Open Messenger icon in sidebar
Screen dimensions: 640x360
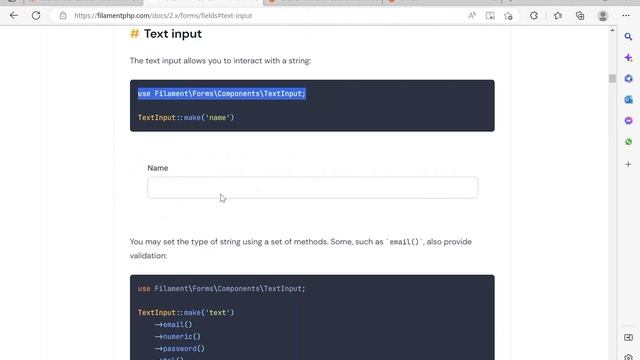[x=628, y=121]
